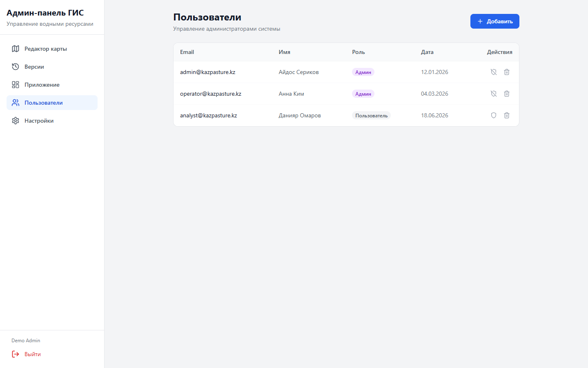The image size is (588, 368).
Task: Select the email admin@kazpasture.kz
Action: coord(207,72)
